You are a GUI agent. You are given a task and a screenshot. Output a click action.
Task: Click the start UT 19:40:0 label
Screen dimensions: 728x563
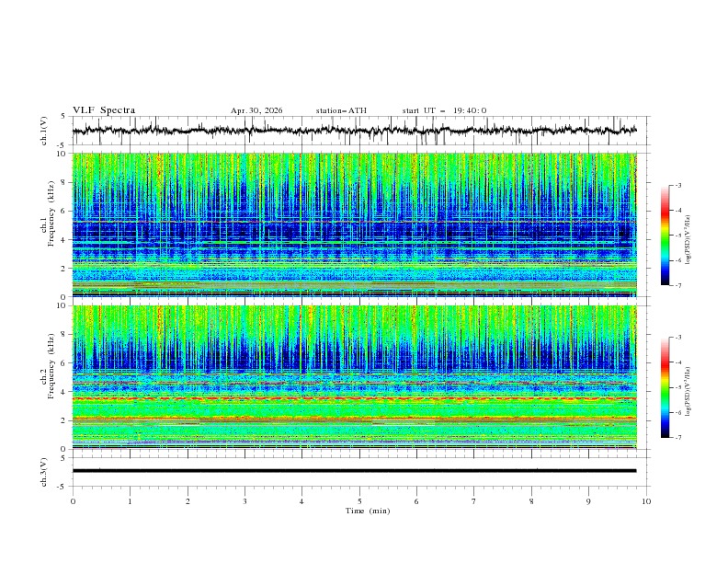pos(444,110)
